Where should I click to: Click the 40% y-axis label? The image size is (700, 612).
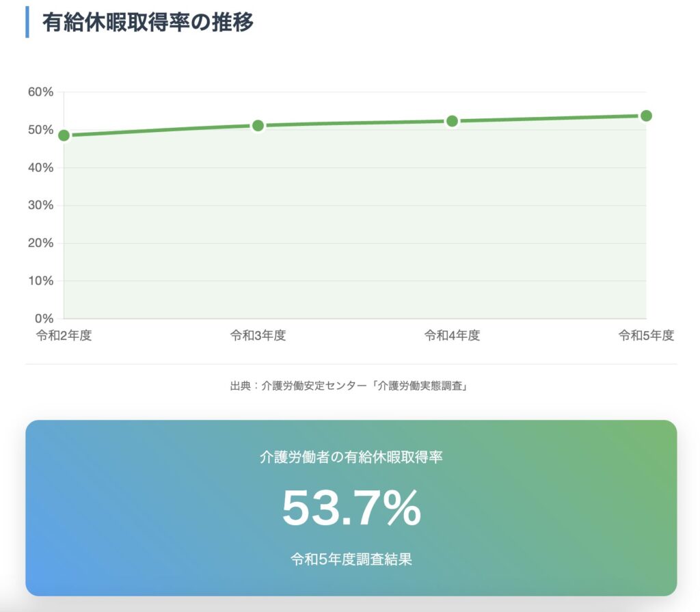(x=40, y=168)
